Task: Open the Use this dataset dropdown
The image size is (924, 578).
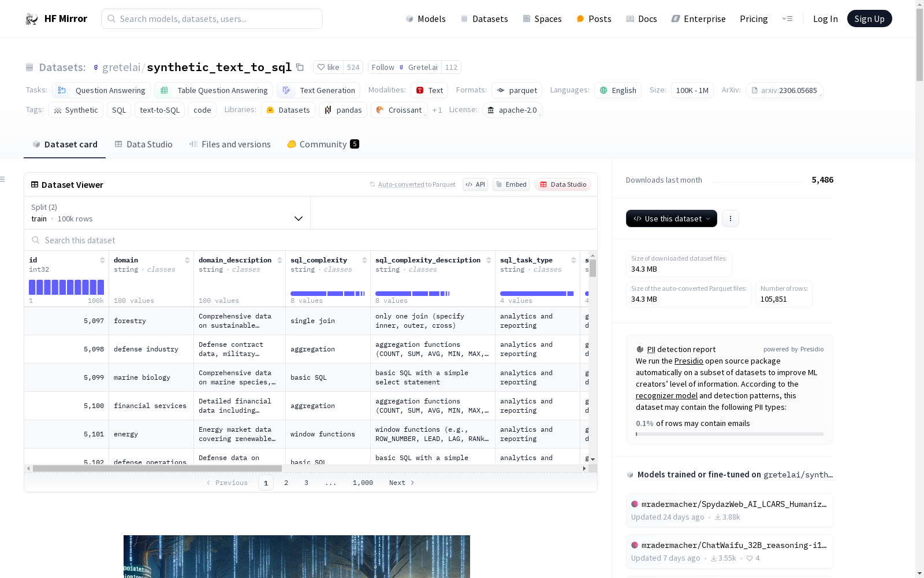Action: [x=672, y=218]
